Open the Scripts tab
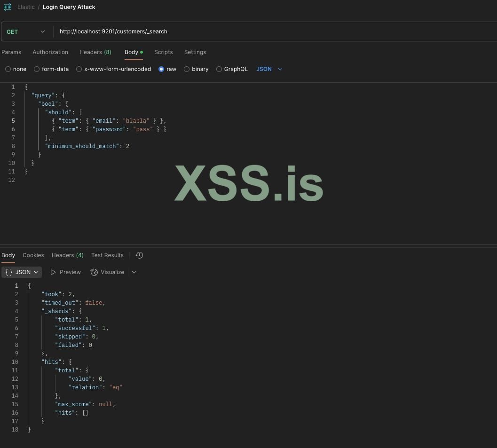 click(164, 52)
